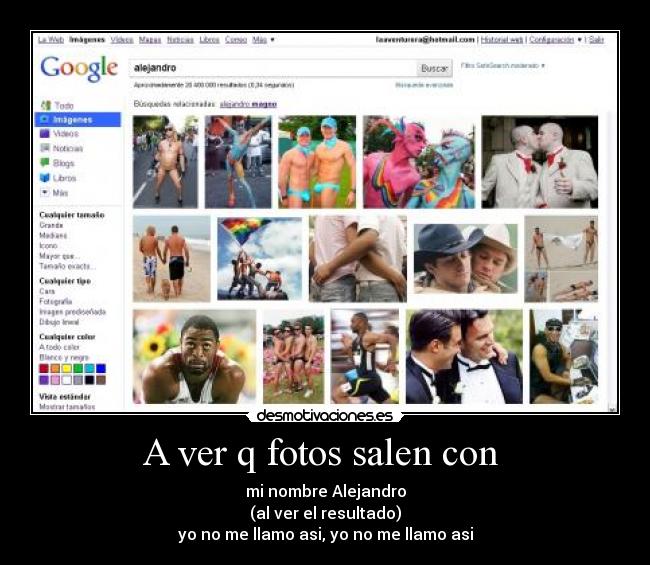Open the Configuración dropdown
The width and height of the screenshot is (650, 565).
[x=555, y=40]
